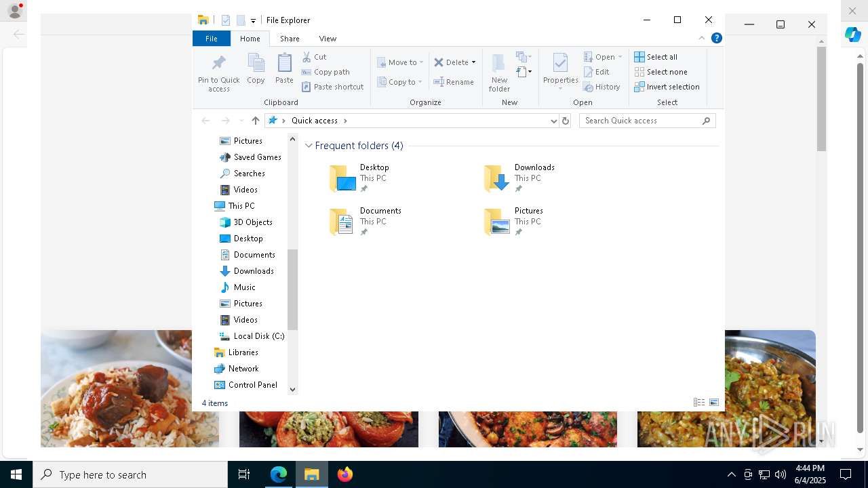Switch to Large icons view layout
The width and height of the screenshot is (868, 488).
pos(713,403)
